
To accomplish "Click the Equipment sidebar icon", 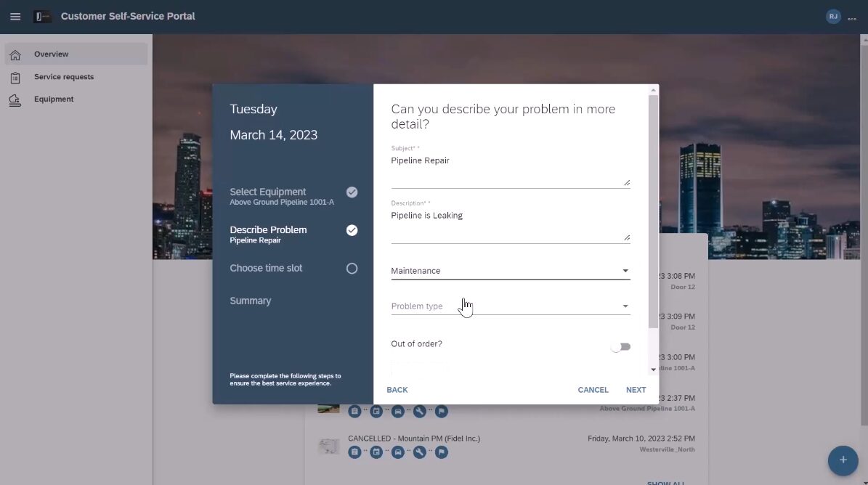I will 15,100.
